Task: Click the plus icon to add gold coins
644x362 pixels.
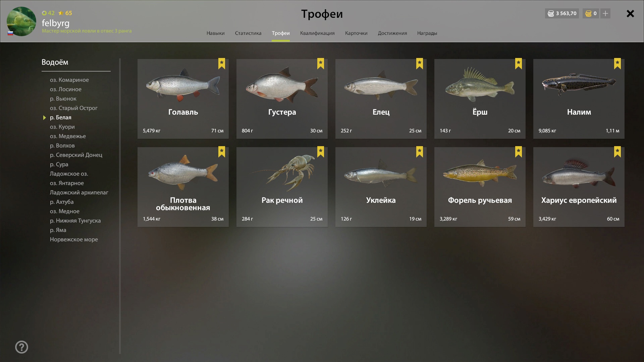Action: click(605, 13)
